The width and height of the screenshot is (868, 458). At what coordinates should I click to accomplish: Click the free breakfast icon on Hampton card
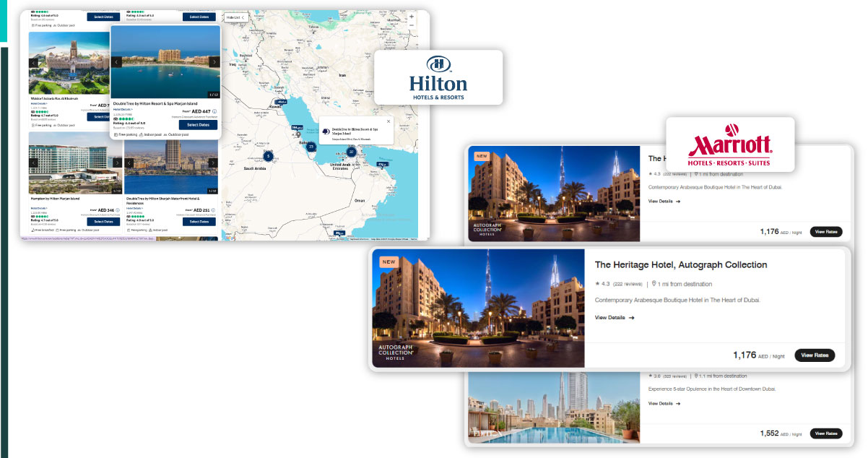click(32, 230)
